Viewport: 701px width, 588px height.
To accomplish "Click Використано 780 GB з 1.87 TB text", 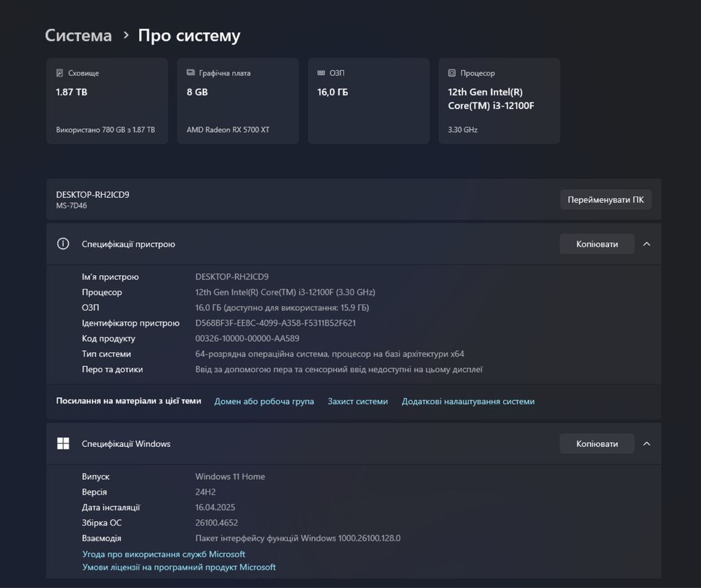I will [x=105, y=130].
